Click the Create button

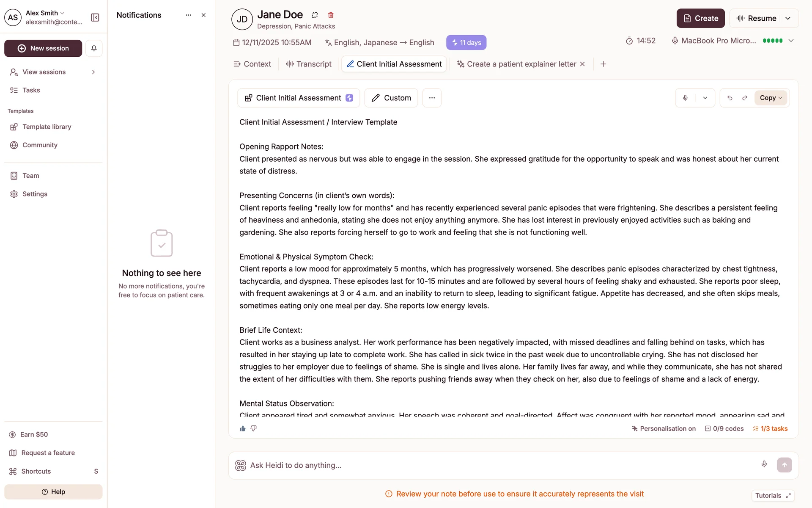click(x=700, y=18)
